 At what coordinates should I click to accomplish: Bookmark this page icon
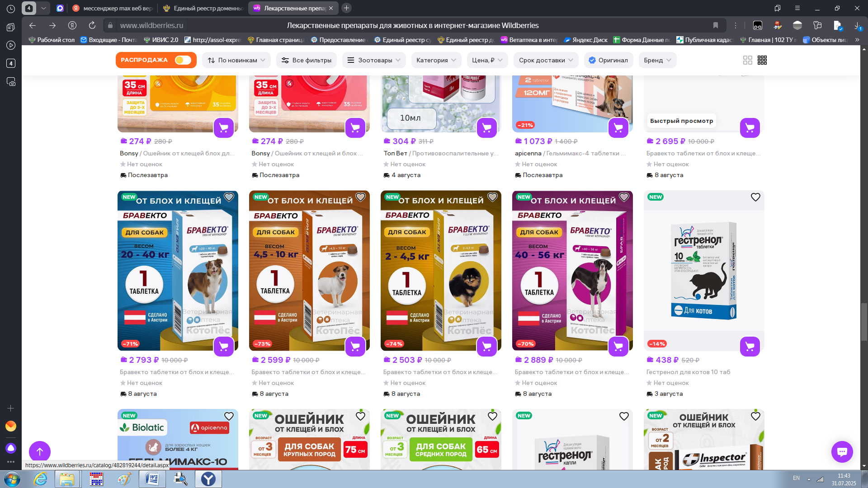coord(716,25)
